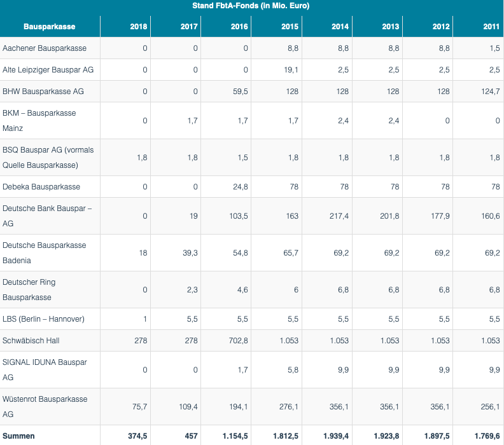Click the 2015 column header
The image size is (504, 445).
290,27
